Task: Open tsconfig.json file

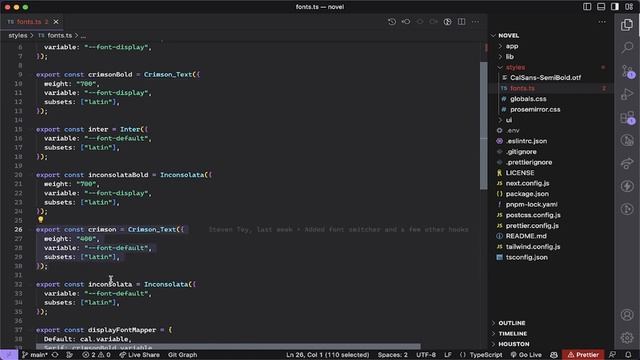Action: click(527, 257)
